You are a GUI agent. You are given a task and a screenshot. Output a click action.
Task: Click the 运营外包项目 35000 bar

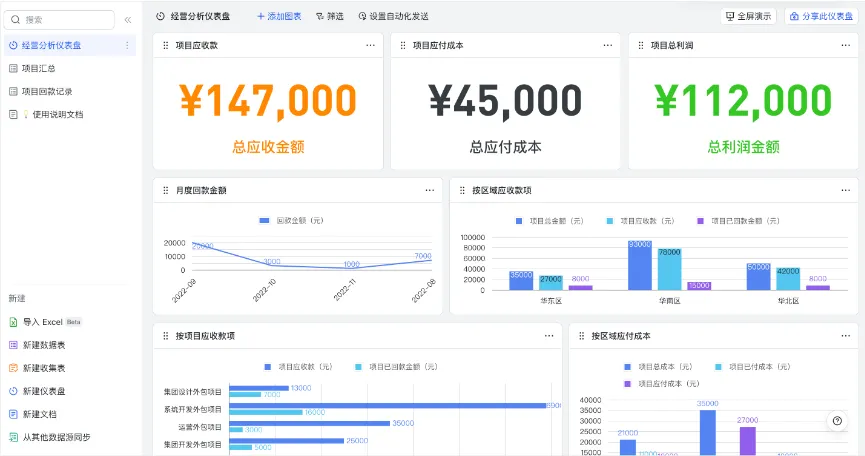click(x=310, y=423)
